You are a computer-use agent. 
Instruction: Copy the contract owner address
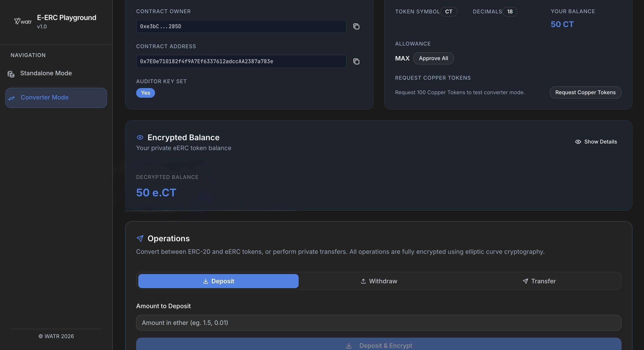coord(356,26)
